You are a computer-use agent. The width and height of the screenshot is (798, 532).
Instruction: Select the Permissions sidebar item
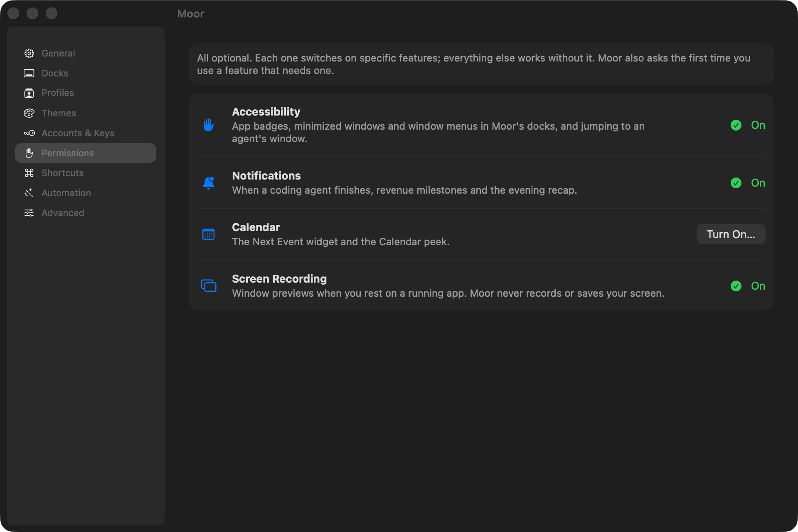point(86,153)
